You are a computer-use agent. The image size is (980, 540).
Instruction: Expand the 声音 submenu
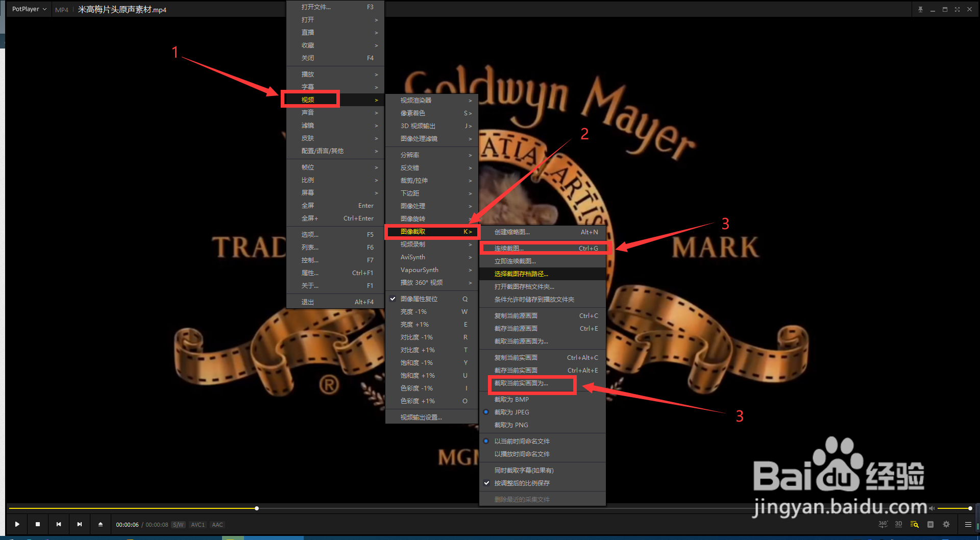(335, 113)
